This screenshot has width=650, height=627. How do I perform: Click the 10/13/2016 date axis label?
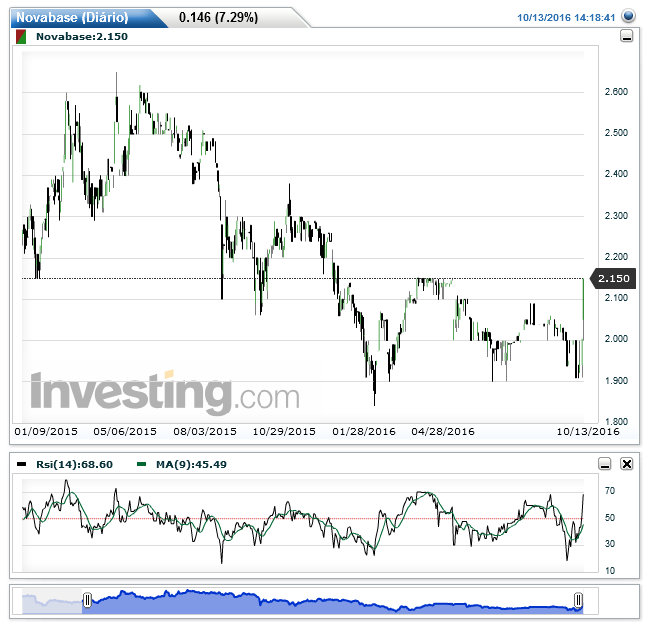tap(588, 431)
